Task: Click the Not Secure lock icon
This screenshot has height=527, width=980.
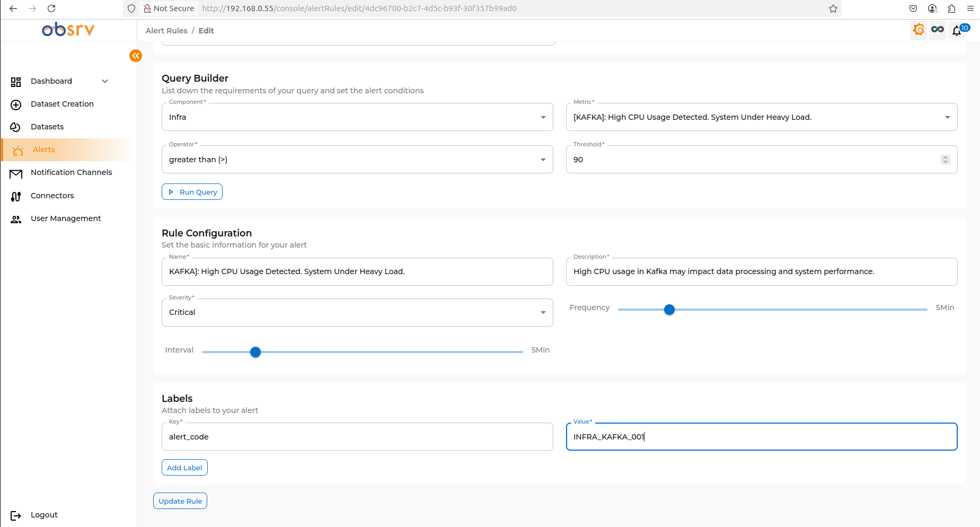Action: click(147, 8)
